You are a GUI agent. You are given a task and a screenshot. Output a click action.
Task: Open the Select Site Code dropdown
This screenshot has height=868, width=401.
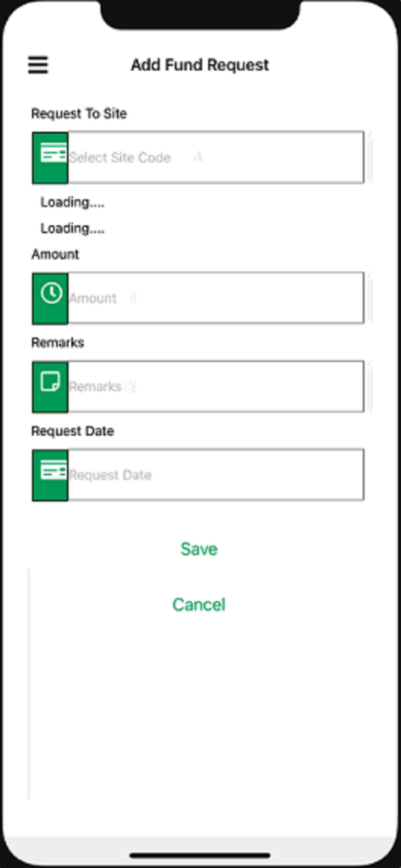pos(216,158)
